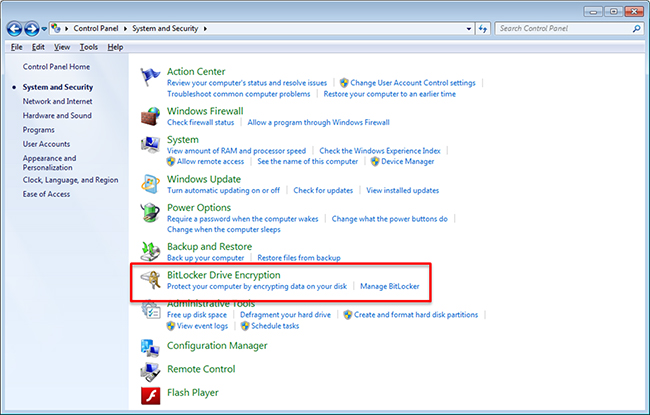
Task: Open the BitLocker keys icon
Action: pyautogui.click(x=150, y=280)
